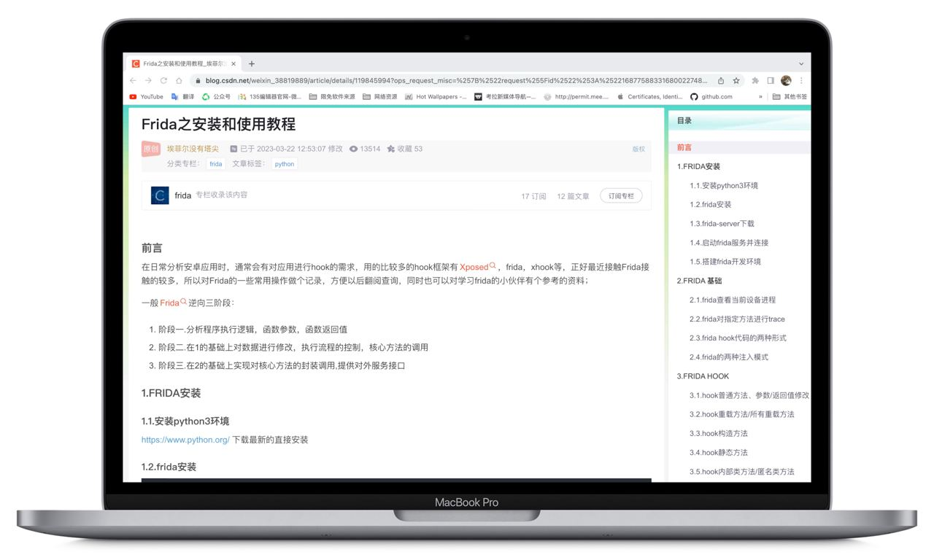Jump to 2.FRIDA 基础 in contents
The image size is (934, 560).
pyautogui.click(x=699, y=281)
